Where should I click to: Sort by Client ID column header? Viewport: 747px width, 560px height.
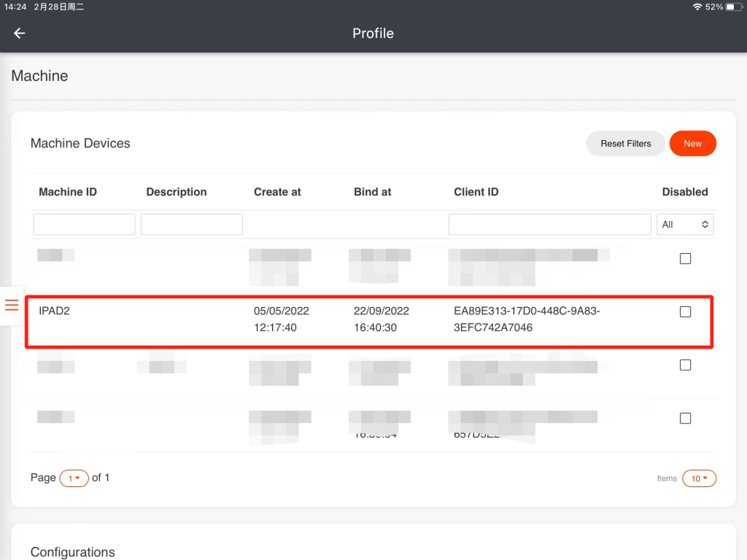click(x=476, y=192)
